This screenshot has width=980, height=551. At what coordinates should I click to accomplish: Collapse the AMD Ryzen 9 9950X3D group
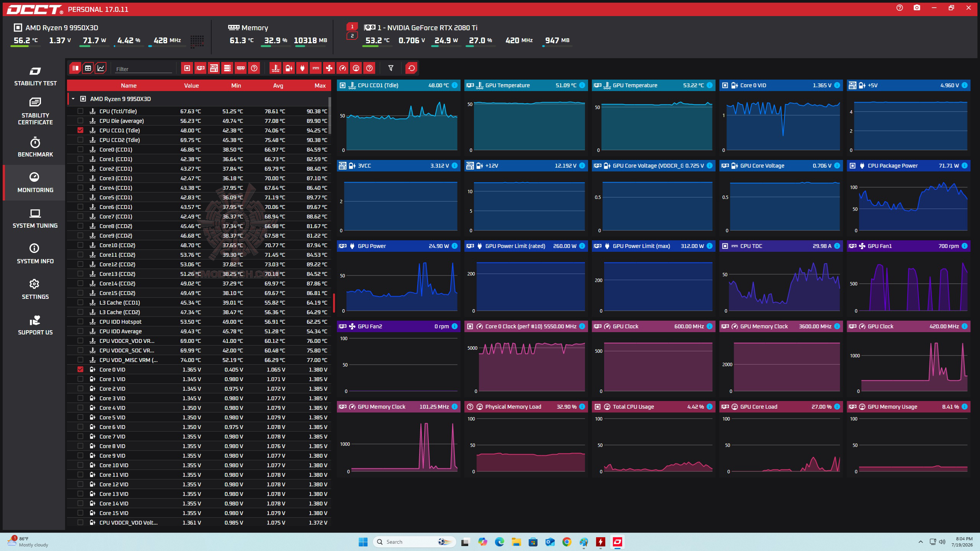tap(73, 99)
